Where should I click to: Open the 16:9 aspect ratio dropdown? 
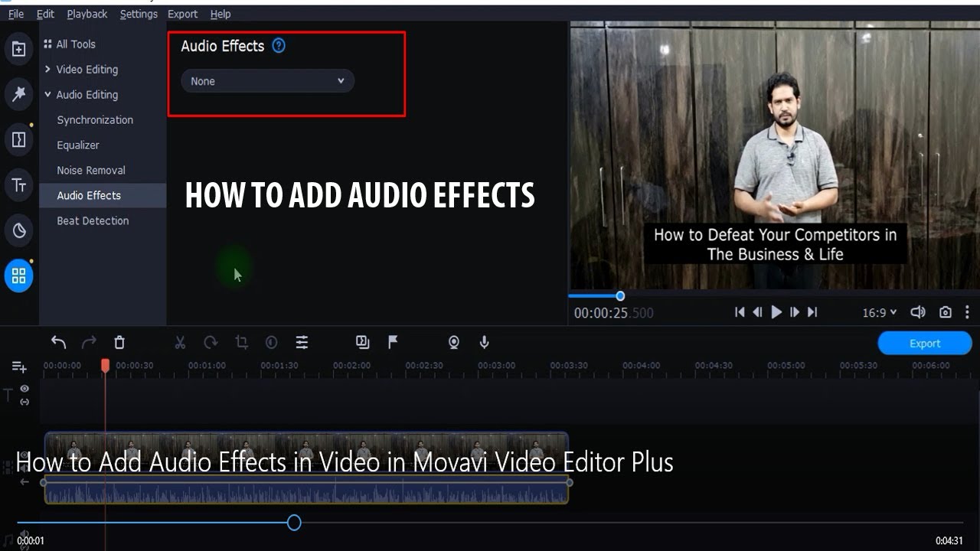tap(880, 312)
